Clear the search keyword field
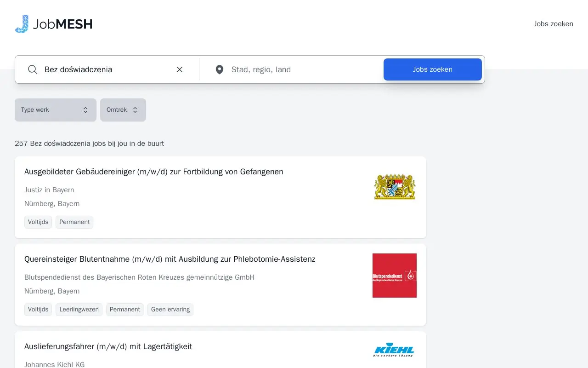 tap(180, 69)
